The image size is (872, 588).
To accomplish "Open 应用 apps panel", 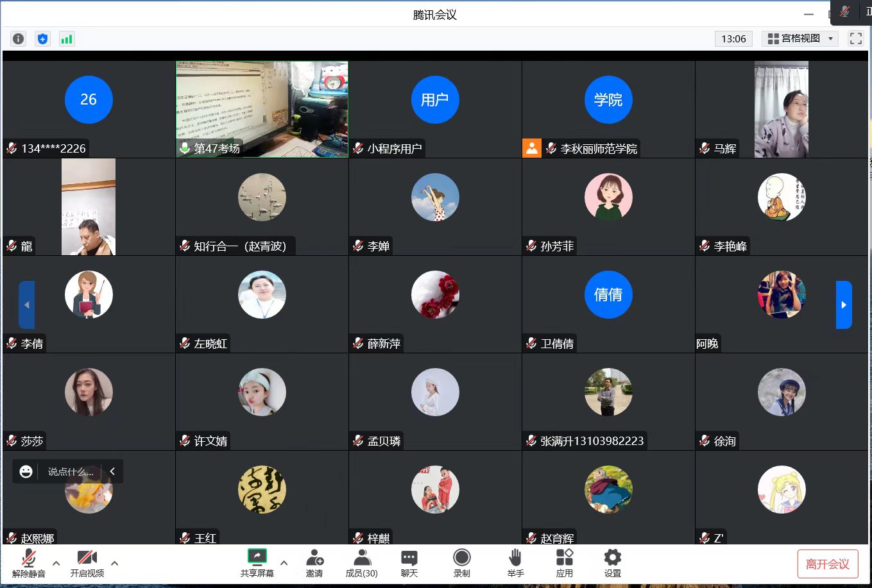I will 564,563.
